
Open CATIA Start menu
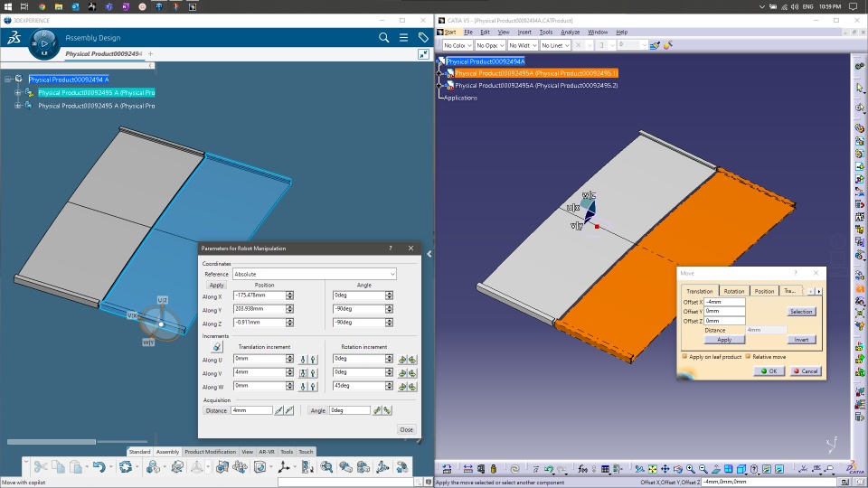click(x=450, y=33)
